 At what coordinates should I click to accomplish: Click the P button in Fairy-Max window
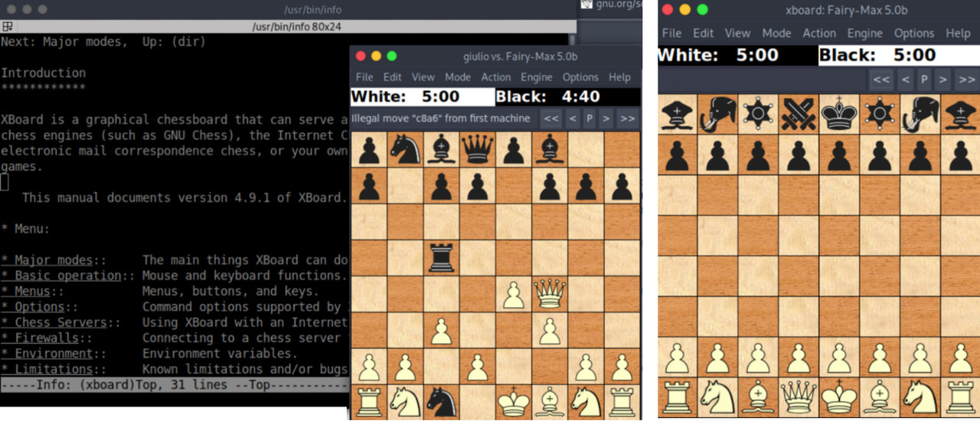coord(924,80)
